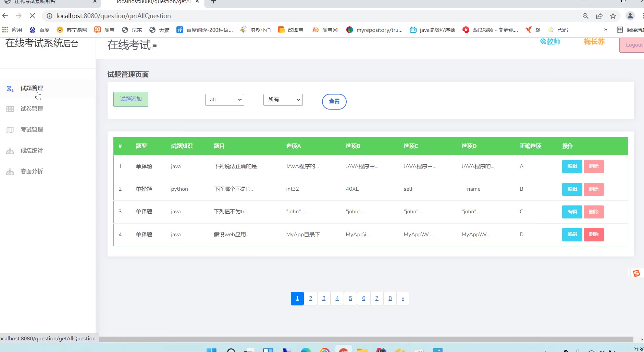Open the 京东 bookmark
This screenshot has width=644, height=352.
132,30
